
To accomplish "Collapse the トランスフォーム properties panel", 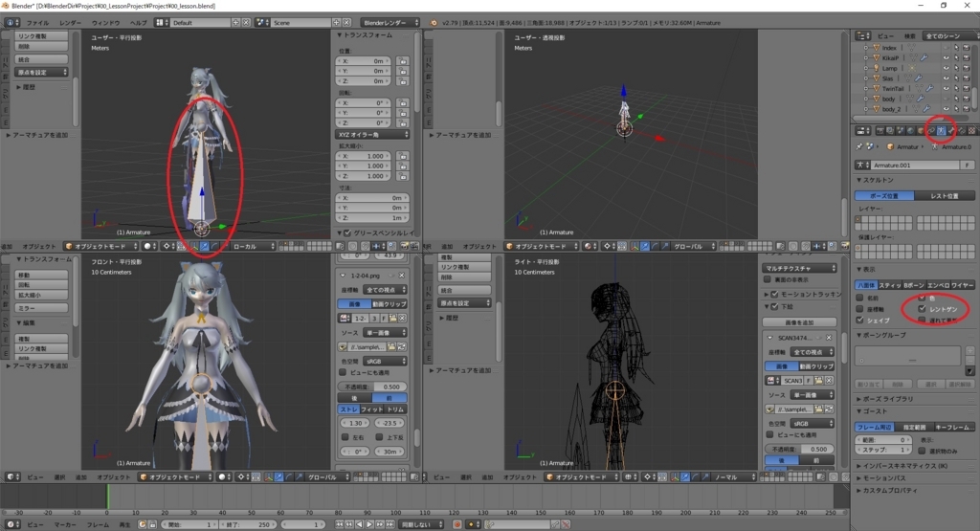I will click(366, 35).
